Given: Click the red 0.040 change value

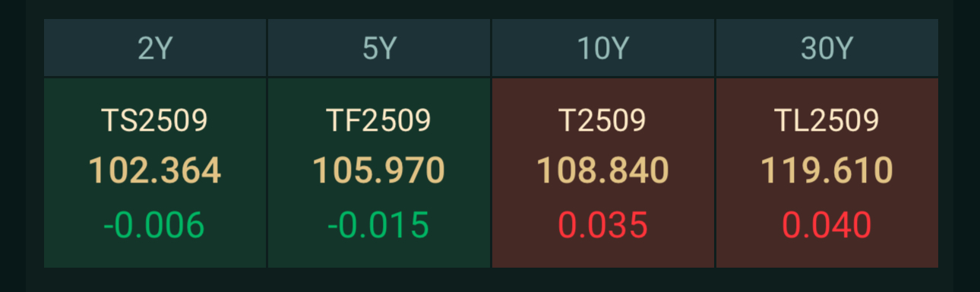Looking at the screenshot, I should 827,225.
